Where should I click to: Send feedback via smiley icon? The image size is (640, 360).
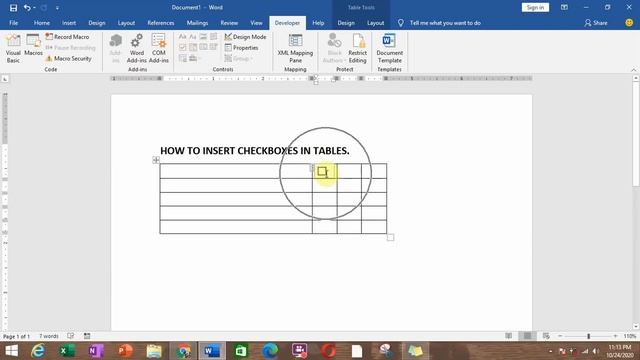point(629,23)
